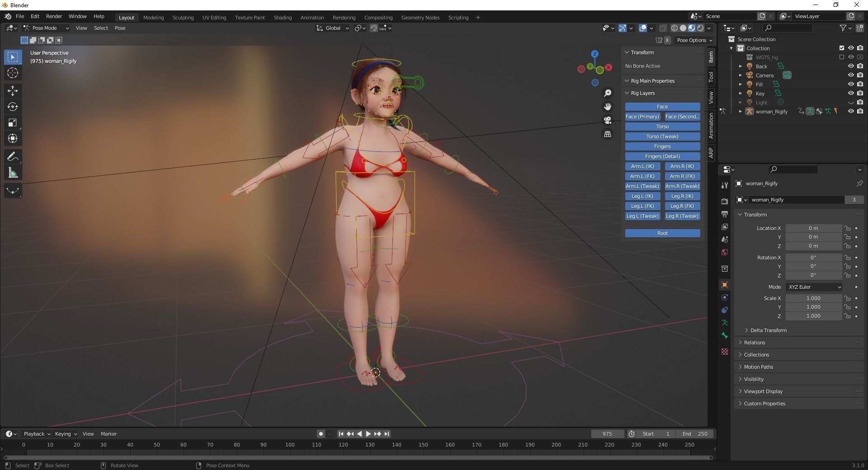Viewport: 868px width, 470px height.
Task: Select the Measure tool
Action: click(13, 173)
